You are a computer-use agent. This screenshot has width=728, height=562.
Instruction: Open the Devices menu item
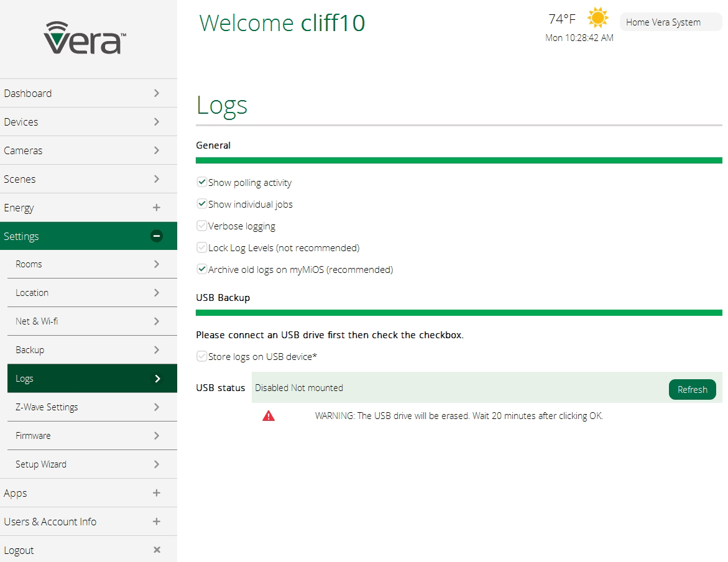(88, 122)
